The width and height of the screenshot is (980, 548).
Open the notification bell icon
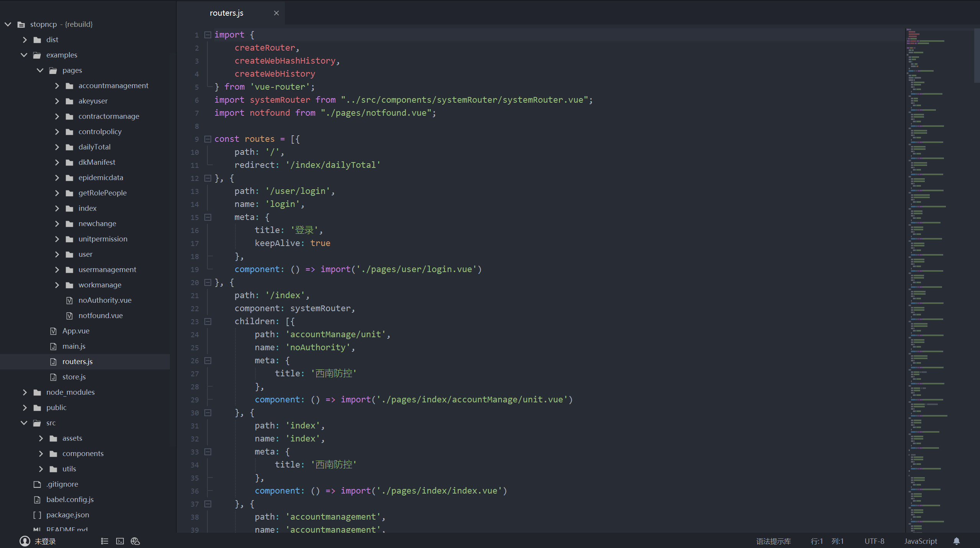tap(957, 541)
